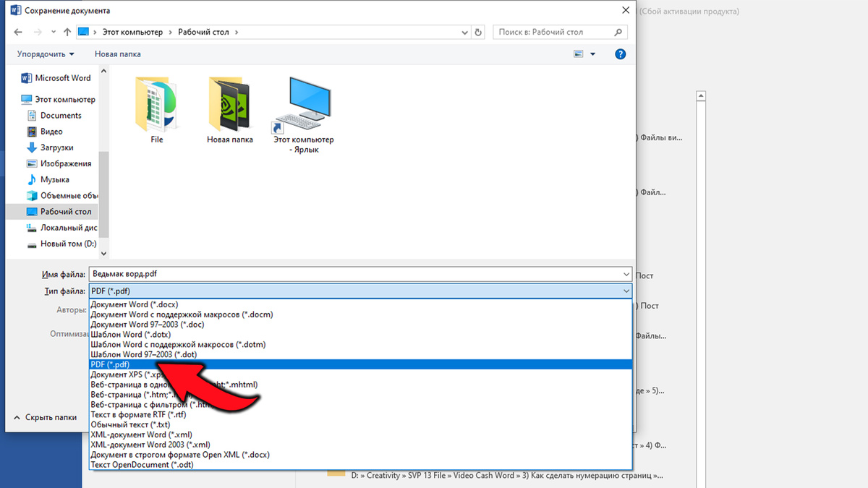Choose XML-документ Word (*.xml) format
The width and height of the screenshot is (868, 488).
[x=360, y=435]
